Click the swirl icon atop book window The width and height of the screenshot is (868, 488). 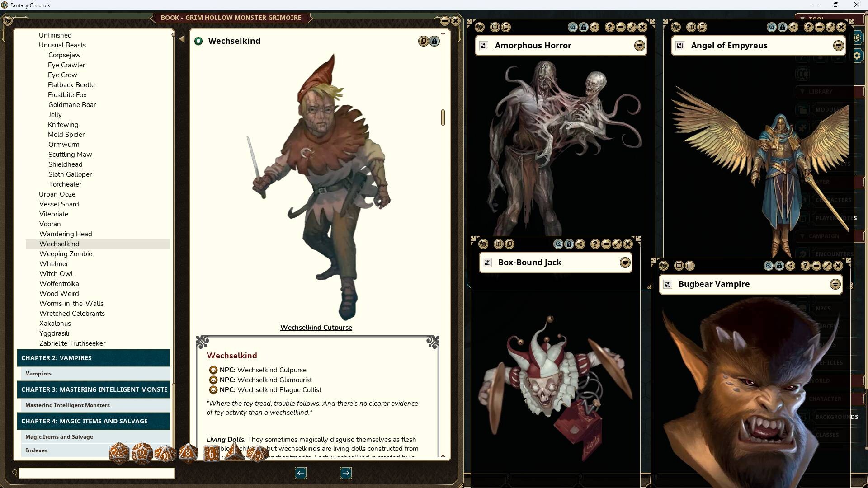pos(8,20)
